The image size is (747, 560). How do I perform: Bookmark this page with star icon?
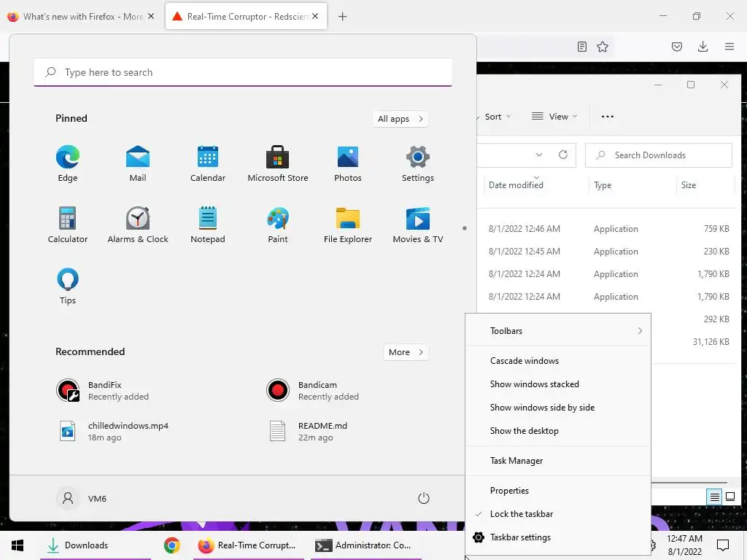[x=603, y=47]
